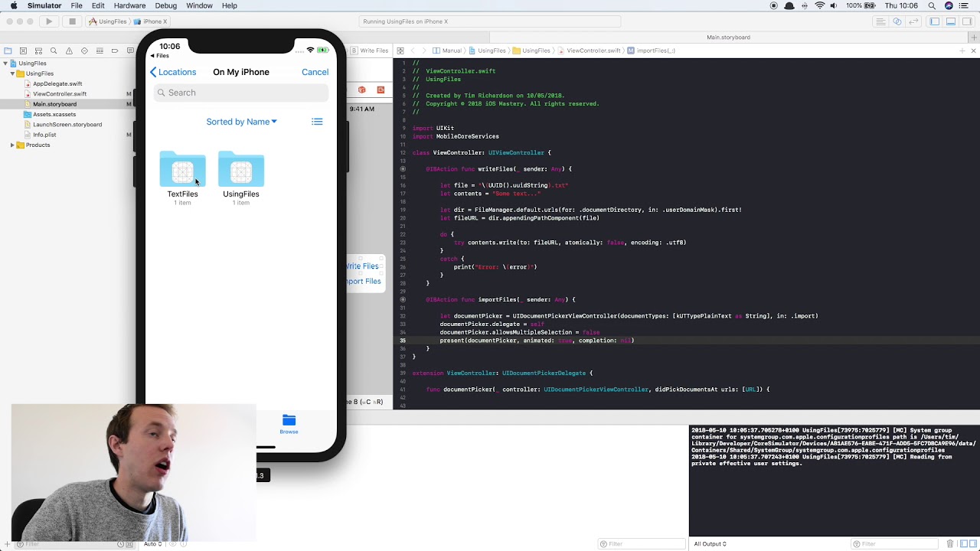Add a new assistant editor pane

962,51
